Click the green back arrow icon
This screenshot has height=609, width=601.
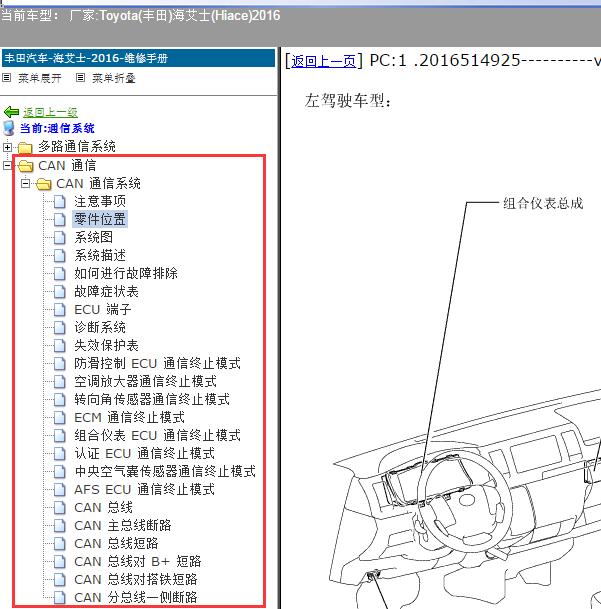tap(11, 112)
